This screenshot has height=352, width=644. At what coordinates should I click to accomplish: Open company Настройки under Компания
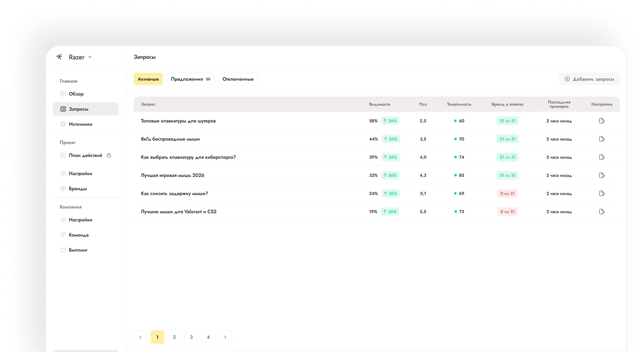(86, 220)
